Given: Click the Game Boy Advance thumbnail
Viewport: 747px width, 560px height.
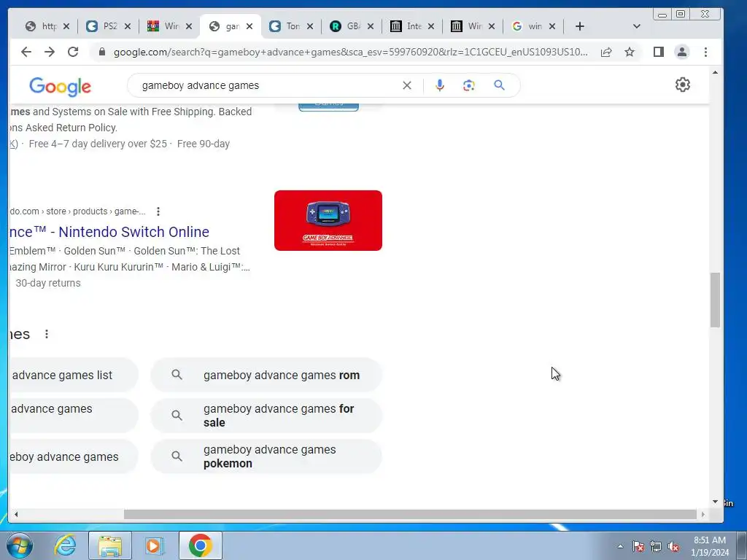Looking at the screenshot, I should [x=328, y=220].
